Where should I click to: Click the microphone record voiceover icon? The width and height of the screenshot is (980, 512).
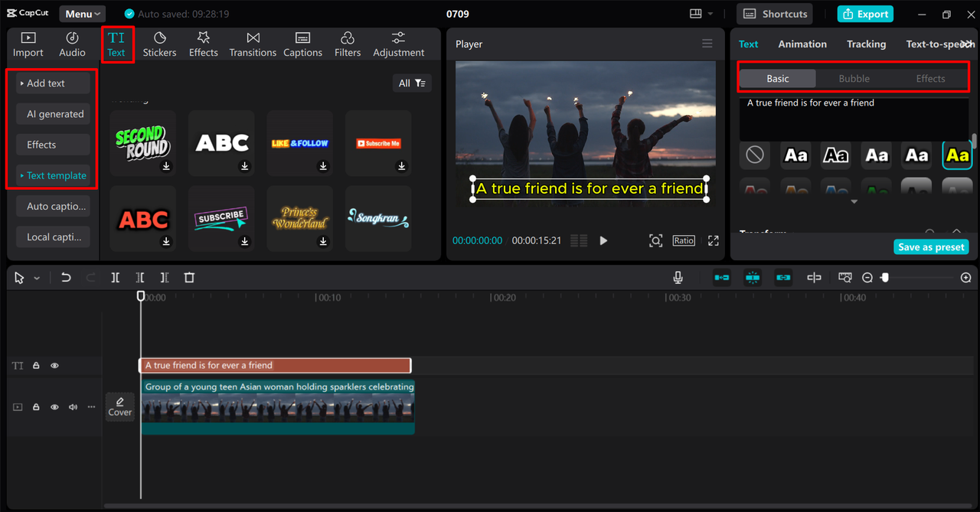pos(678,278)
